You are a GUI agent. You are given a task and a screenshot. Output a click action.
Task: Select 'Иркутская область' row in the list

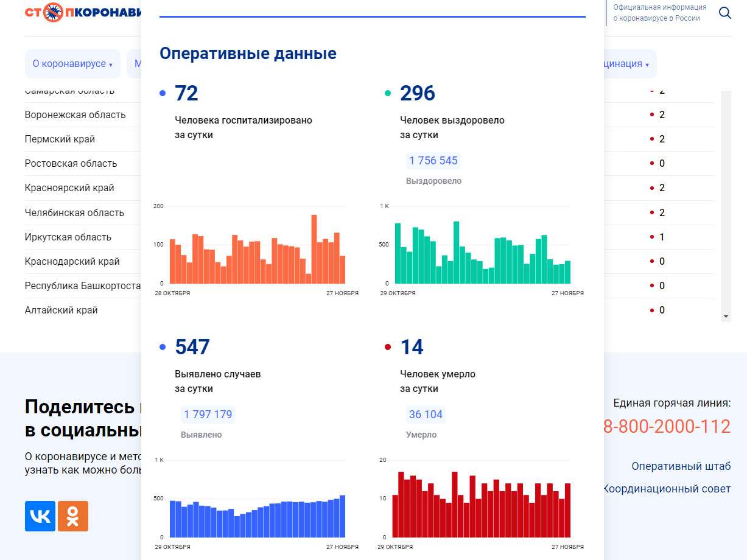(x=68, y=237)
